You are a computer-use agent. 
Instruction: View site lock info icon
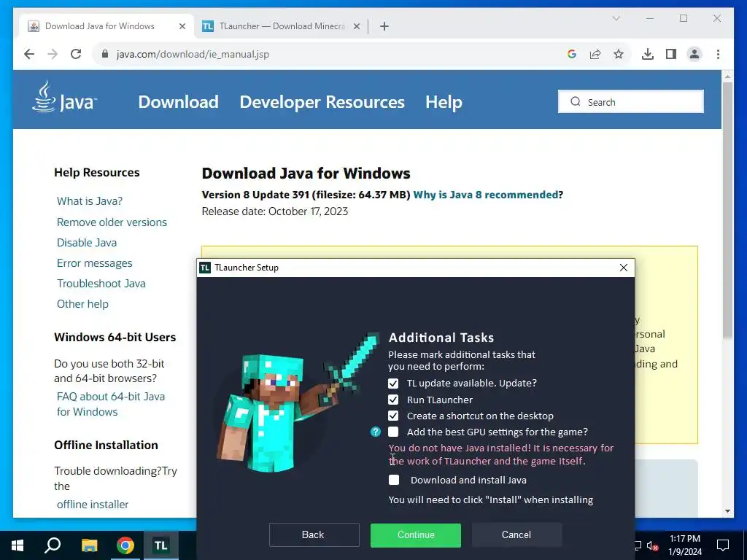click(x=105, y=54)
